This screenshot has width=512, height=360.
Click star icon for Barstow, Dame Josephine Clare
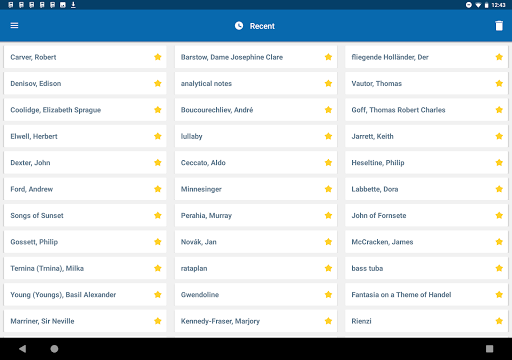coord(328,57)
